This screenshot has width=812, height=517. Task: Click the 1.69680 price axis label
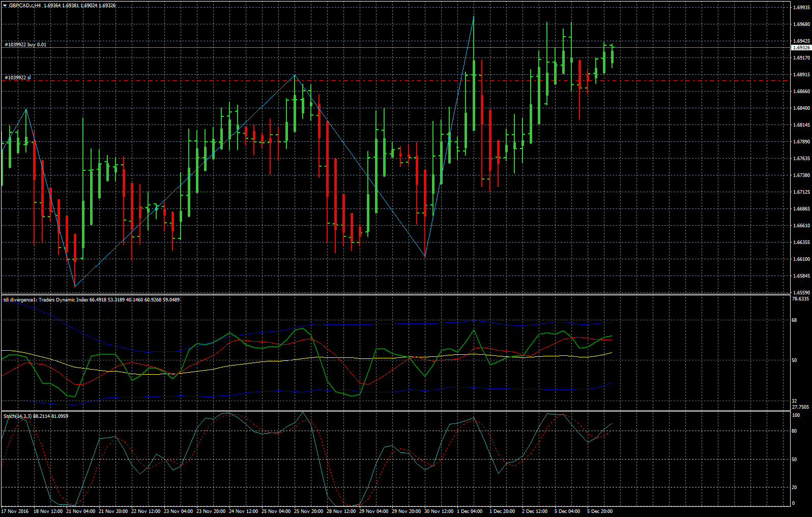coord(801,24)
